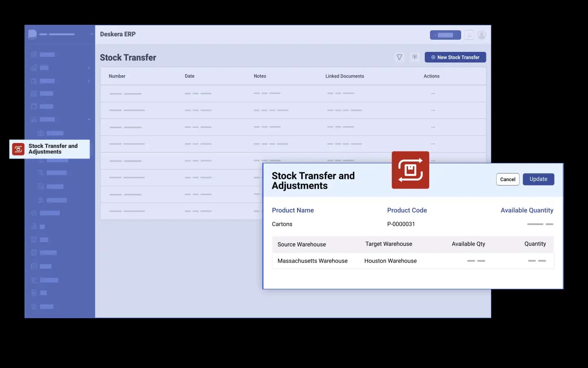Click the large red stock transfer icon

(410, 170)
